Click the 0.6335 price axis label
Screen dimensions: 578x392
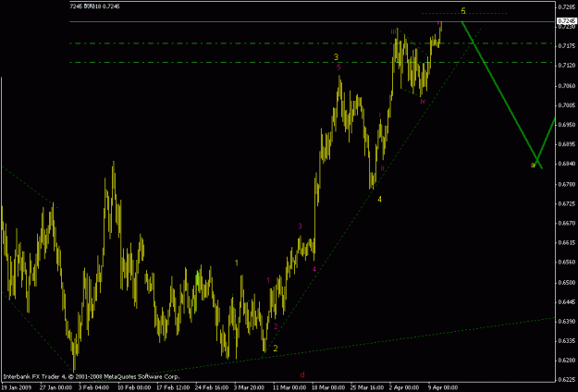567,341
